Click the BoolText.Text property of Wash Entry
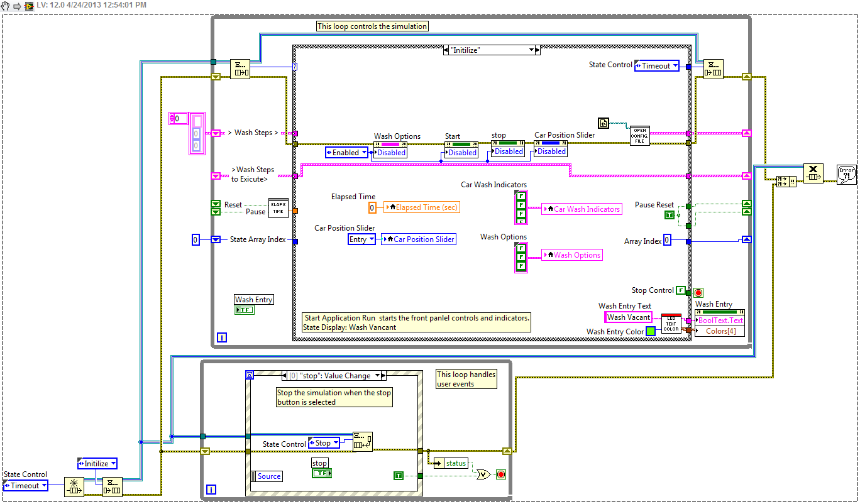The image size is (860, 504). (720, 320)
